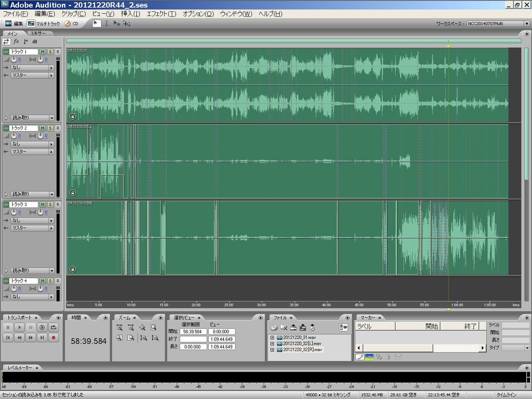This screenshot has height=399, width=532.
Task: Open the ワークスペース dropdown
Action: pyautogui.click(x=498, y=24)
